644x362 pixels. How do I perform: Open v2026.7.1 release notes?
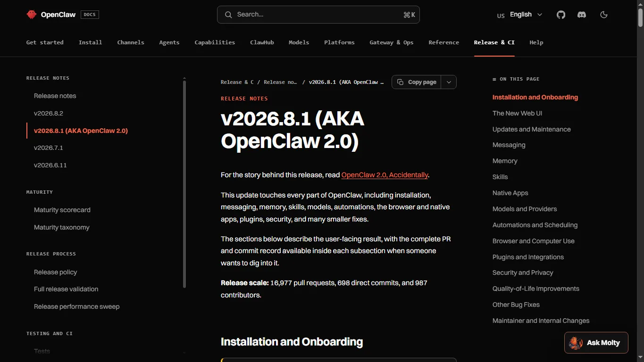tap(49, 148)
